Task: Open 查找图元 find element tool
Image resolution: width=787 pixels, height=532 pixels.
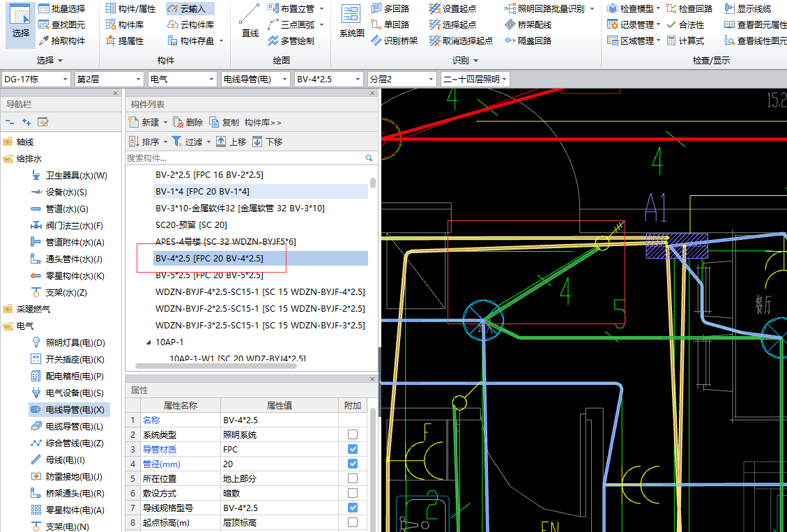Action: click(x=62, y=24)
